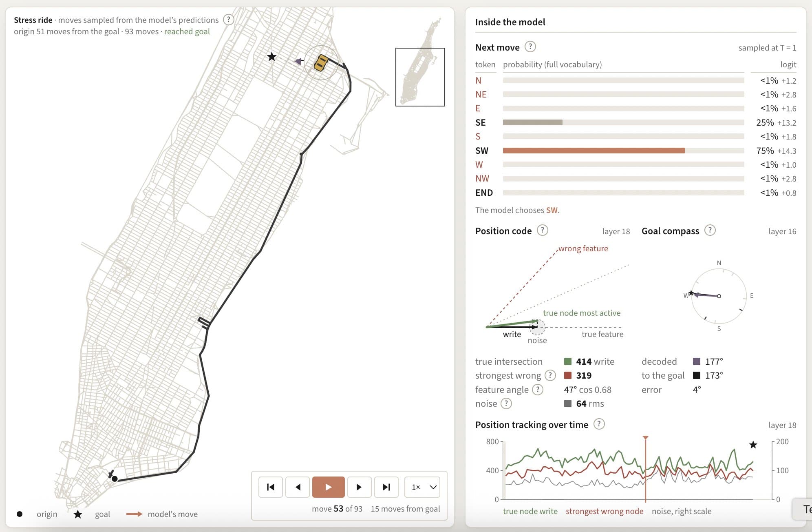Open the Goal compass help icon

tap(710, 231)
